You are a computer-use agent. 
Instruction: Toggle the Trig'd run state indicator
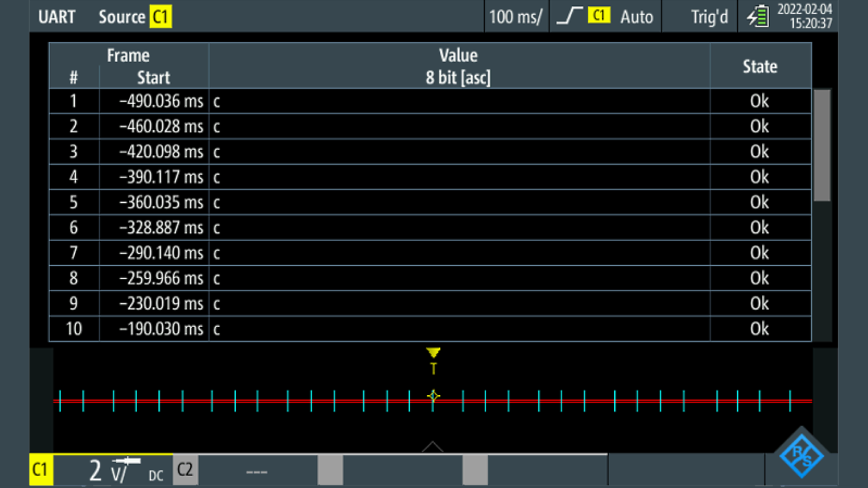tap(708, 17)
